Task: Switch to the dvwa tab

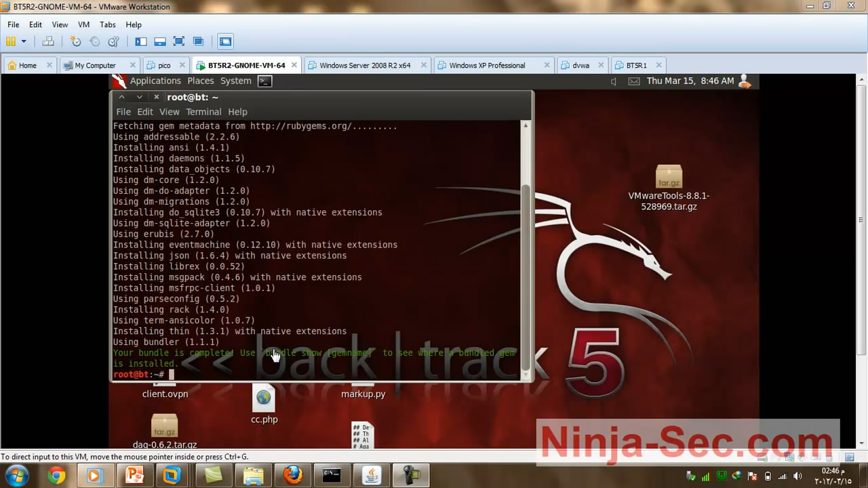Action: pos(583,65)
